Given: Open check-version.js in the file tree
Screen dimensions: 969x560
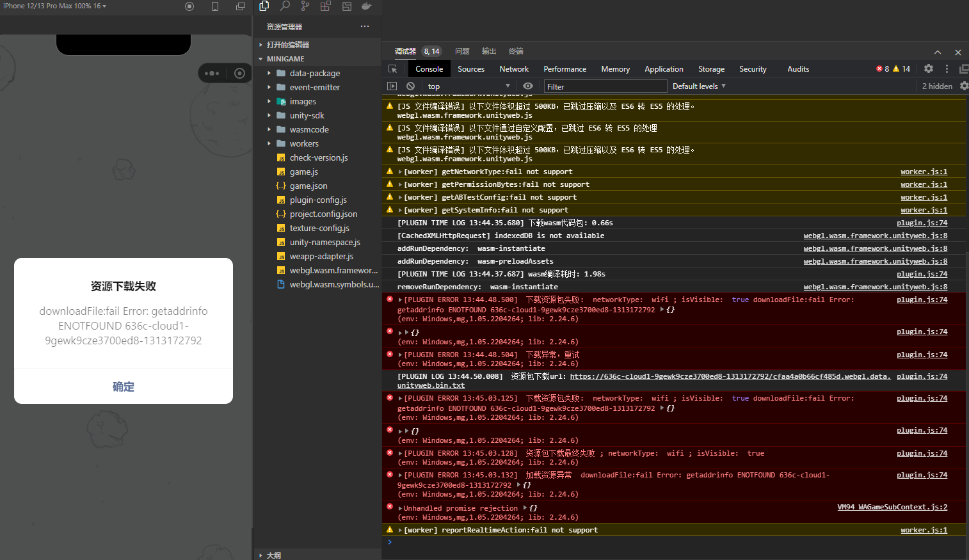Looking at the screenshot, I should [x=319, y=157].
